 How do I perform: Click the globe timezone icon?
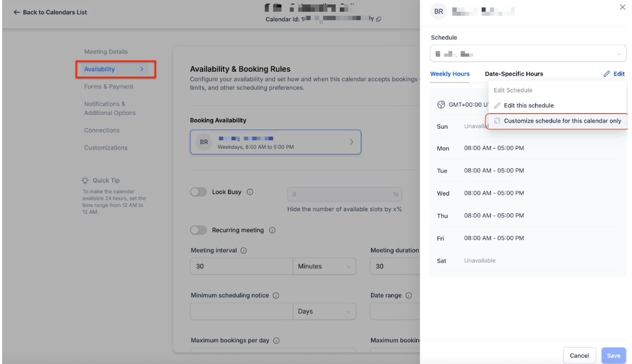coord(442,104)
